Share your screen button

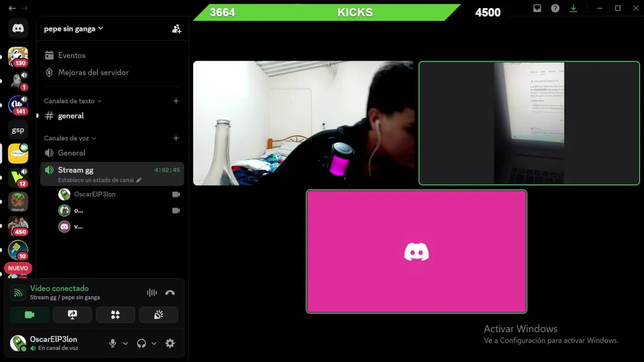[x=72, y=315]
